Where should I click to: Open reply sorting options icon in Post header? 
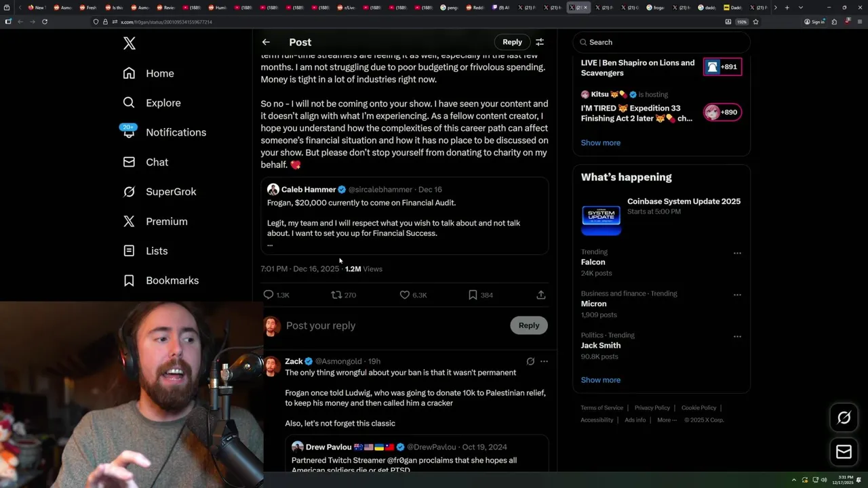[x=540, y=42]
